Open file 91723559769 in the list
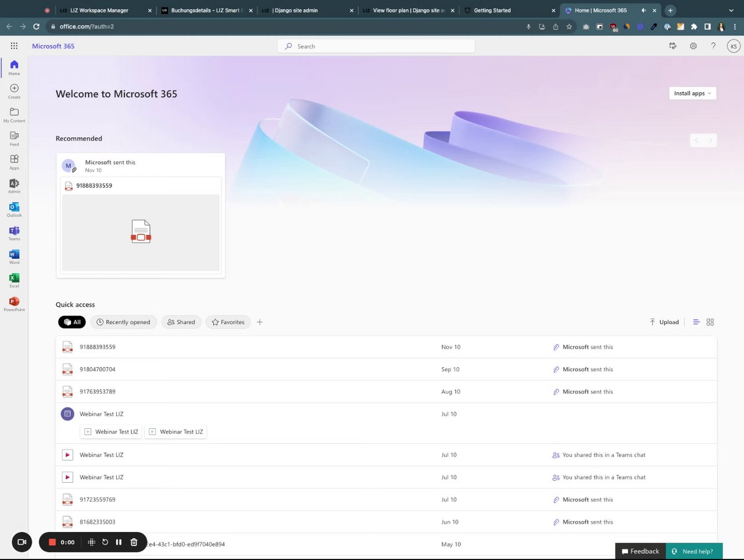 coord(386,500)
